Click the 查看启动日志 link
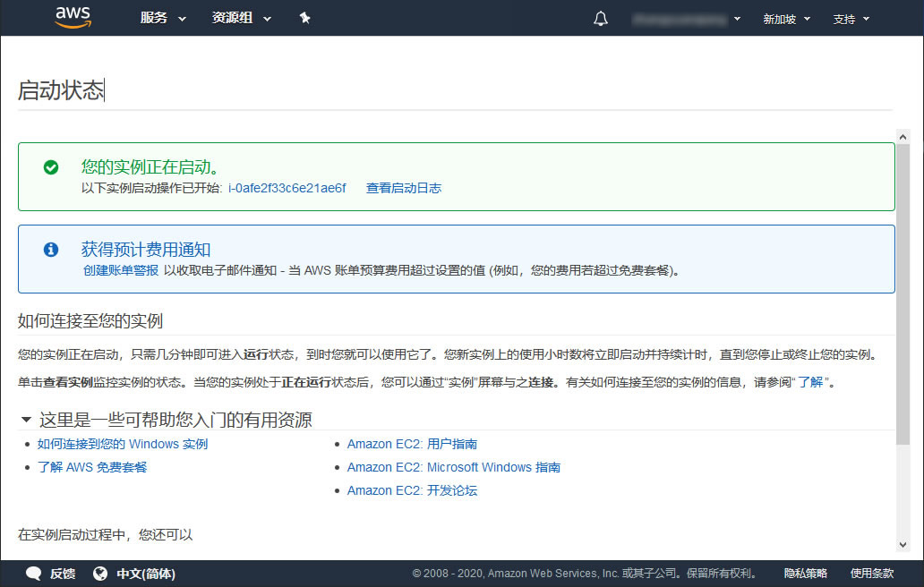 pos(404,189)
